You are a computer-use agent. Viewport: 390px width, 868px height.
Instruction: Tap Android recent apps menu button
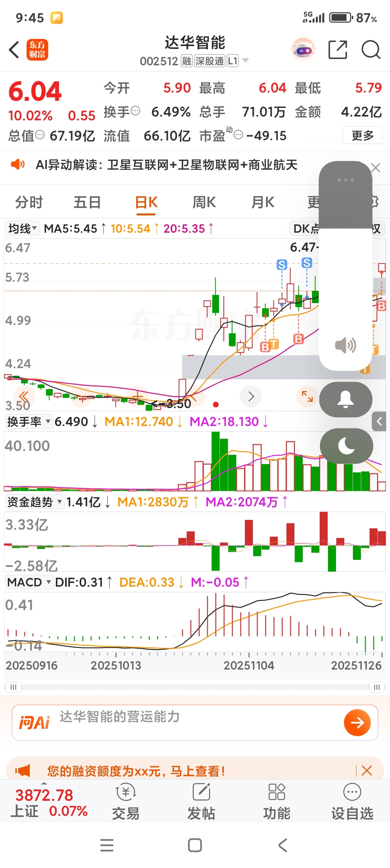(x=107, y=845)
